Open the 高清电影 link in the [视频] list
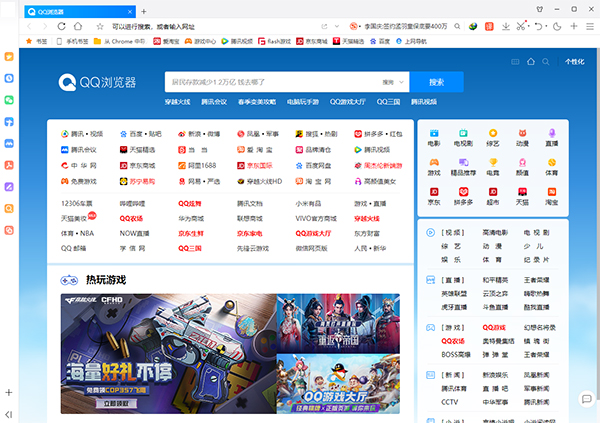600x423 pixels. (x=495, y=232)
